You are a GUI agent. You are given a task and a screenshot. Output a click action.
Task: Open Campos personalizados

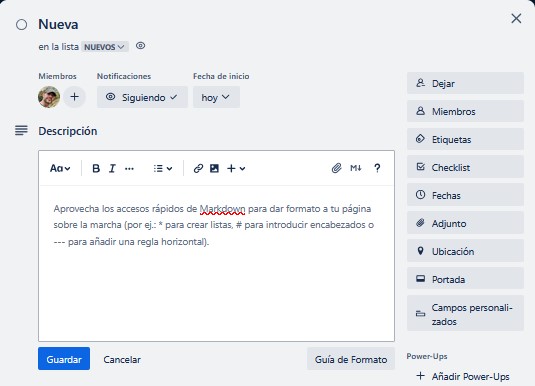click(465, 314)
